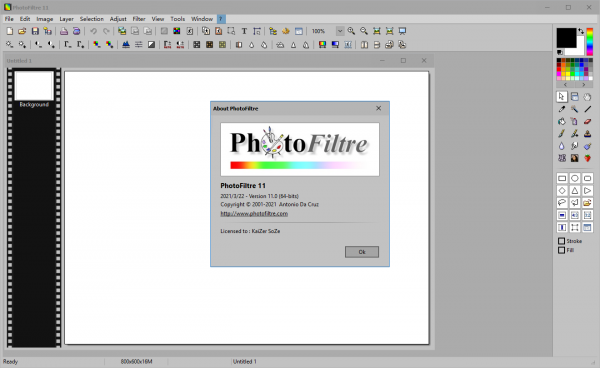
Task: Select the Mona Lisa art tool
Action: click(x=574, y=158)
